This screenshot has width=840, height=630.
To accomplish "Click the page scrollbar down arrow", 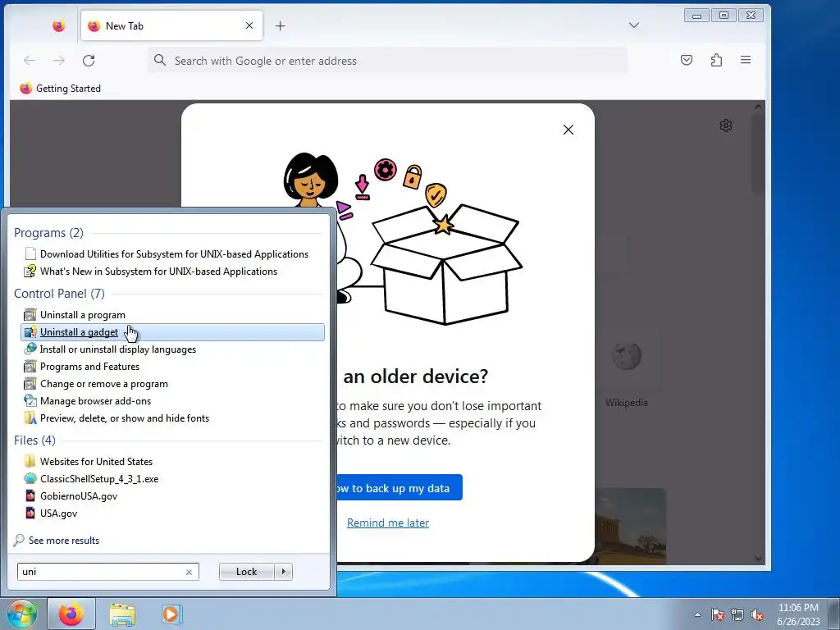I will pyautogui.click(x=757, y=558).
